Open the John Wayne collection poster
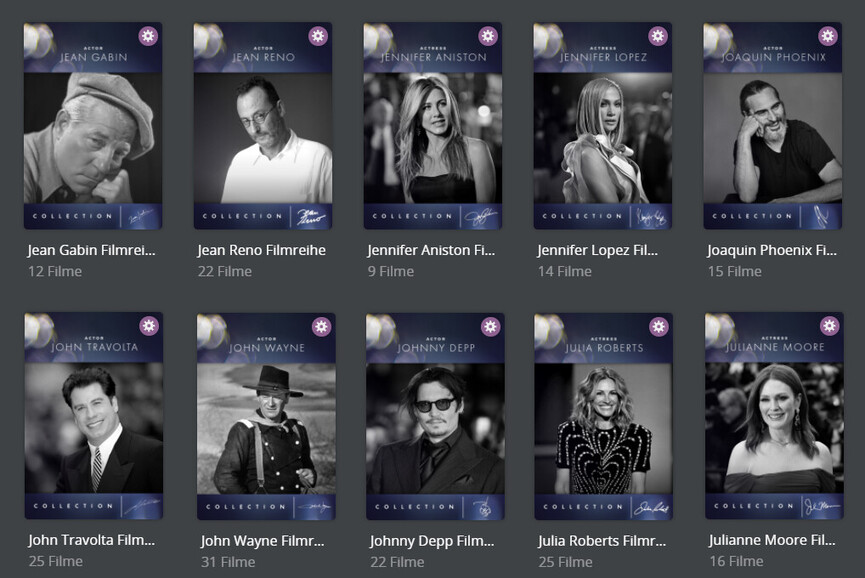The width and height of the screenshot is (865, 578). [266, 416]
